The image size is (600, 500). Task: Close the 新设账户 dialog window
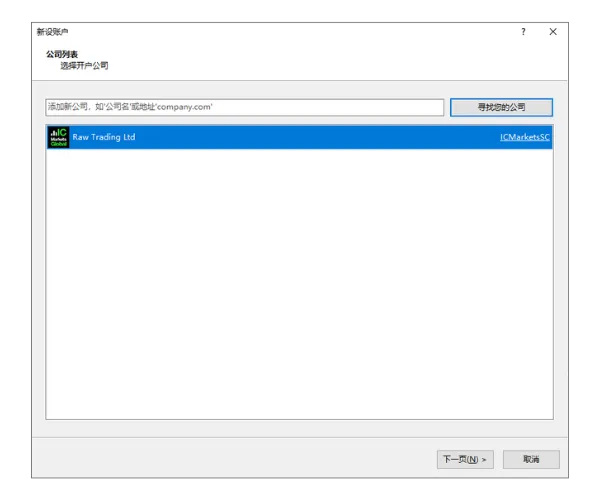pyautogui.click(x=553, y=32)
